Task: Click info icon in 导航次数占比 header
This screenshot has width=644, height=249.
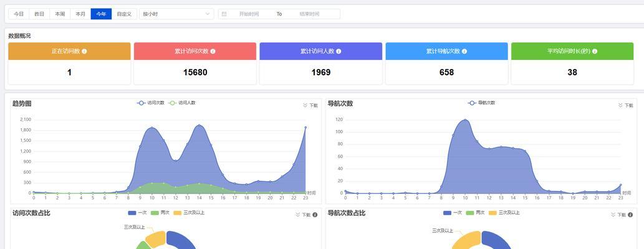Action: [630, 215]
